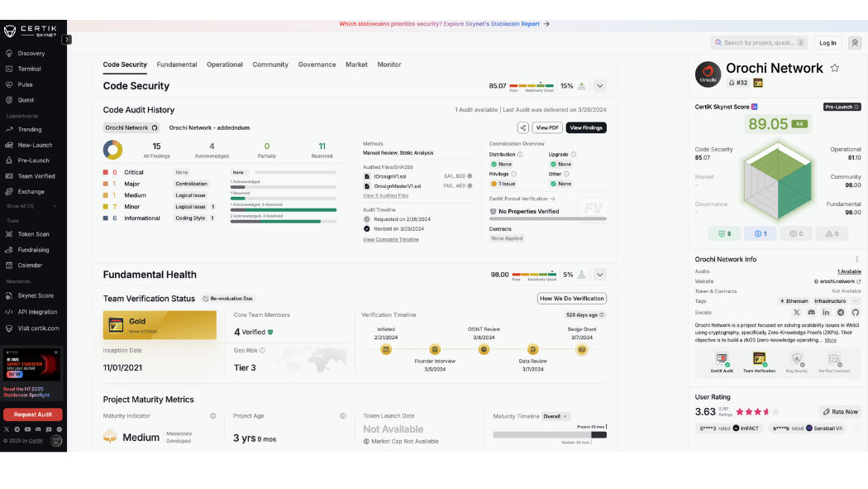Select the Governance tab
This screenshot has height=489, width=868.
click(317, 65)
